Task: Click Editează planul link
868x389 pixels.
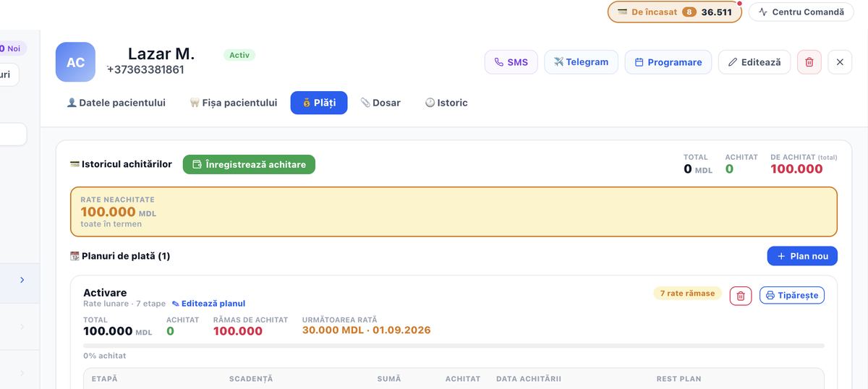Action: click(x=208, y=304)
